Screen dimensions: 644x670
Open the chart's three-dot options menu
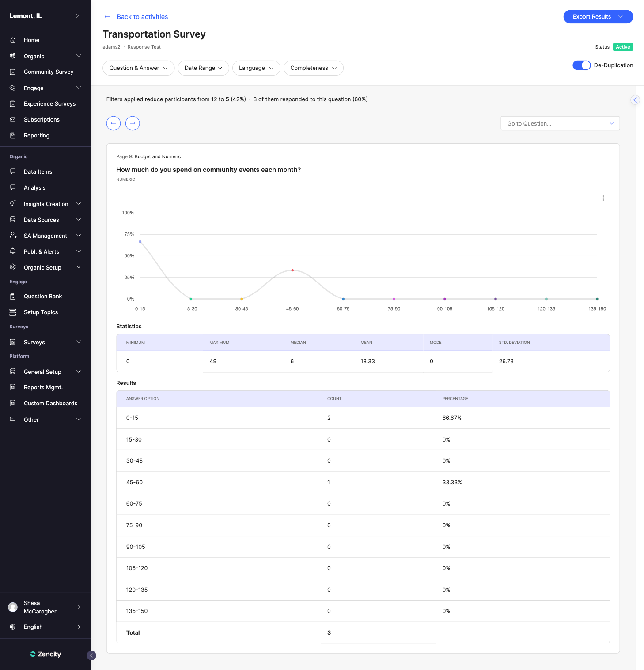pos(603,198)
